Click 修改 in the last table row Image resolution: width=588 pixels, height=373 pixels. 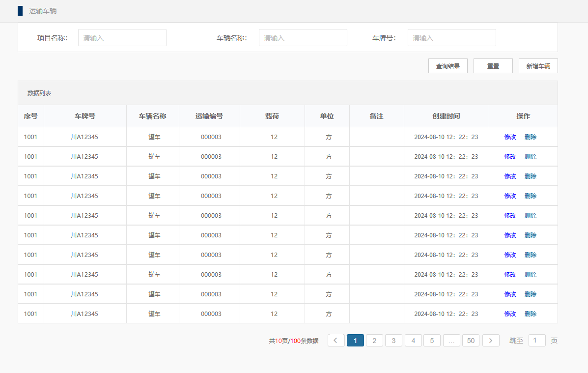(510, 314)
